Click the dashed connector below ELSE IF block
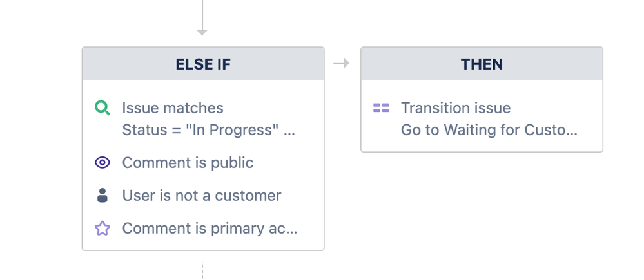Screen dimensions: 644x280 [x=202, y=270]
